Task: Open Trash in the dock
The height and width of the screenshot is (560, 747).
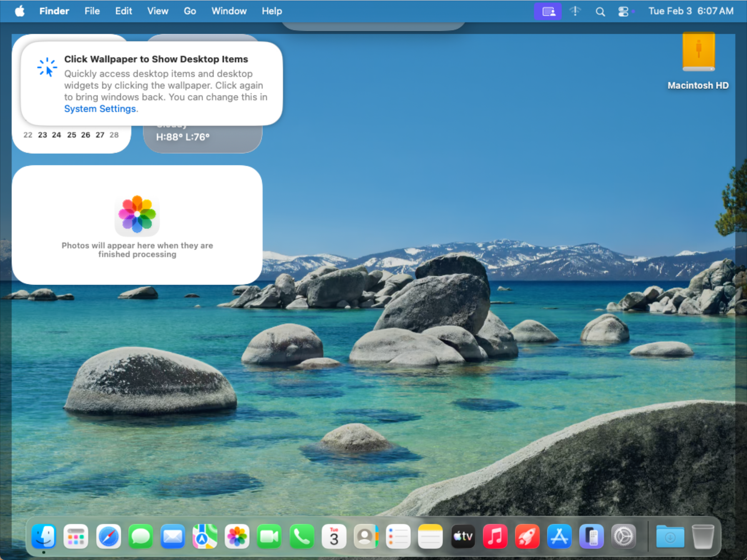Action: point(703,537)
